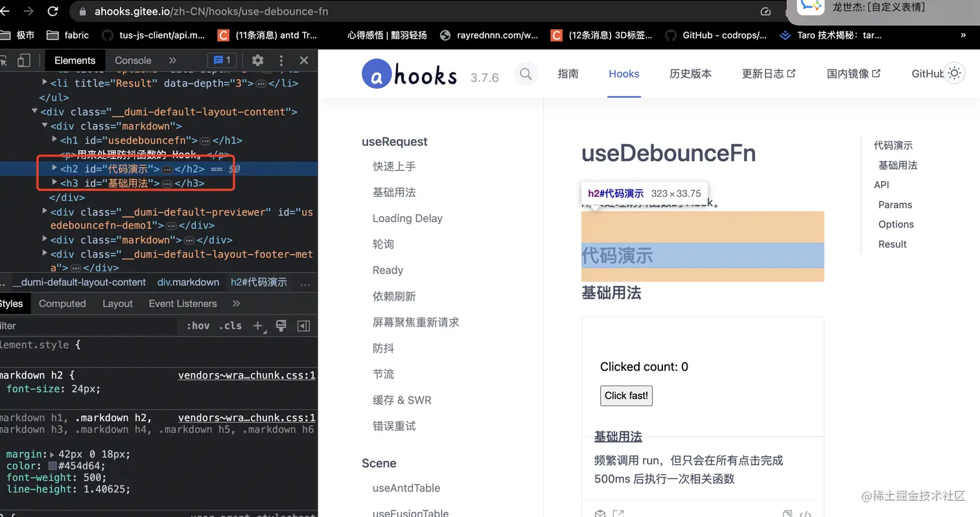
Task: Switch to the Console tab
Action: click(x=133, y=60)
